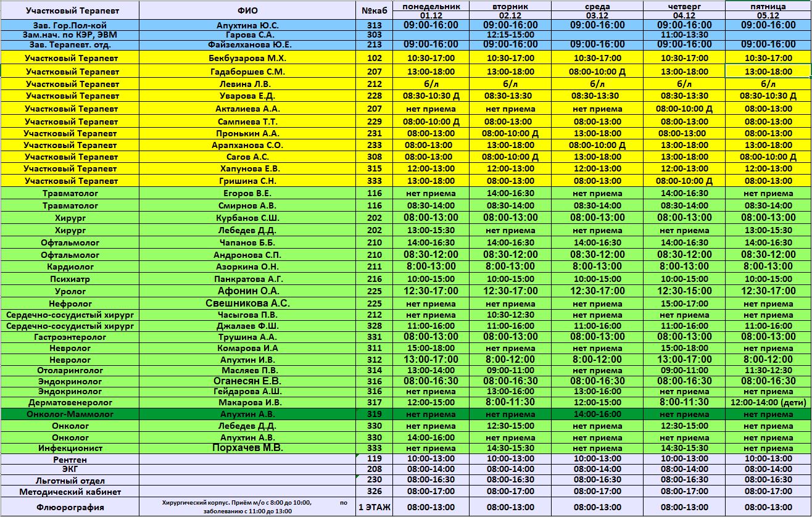Click the '1 ЭТАЖ' cell
The image size is (812, 517).
(374, 507)
